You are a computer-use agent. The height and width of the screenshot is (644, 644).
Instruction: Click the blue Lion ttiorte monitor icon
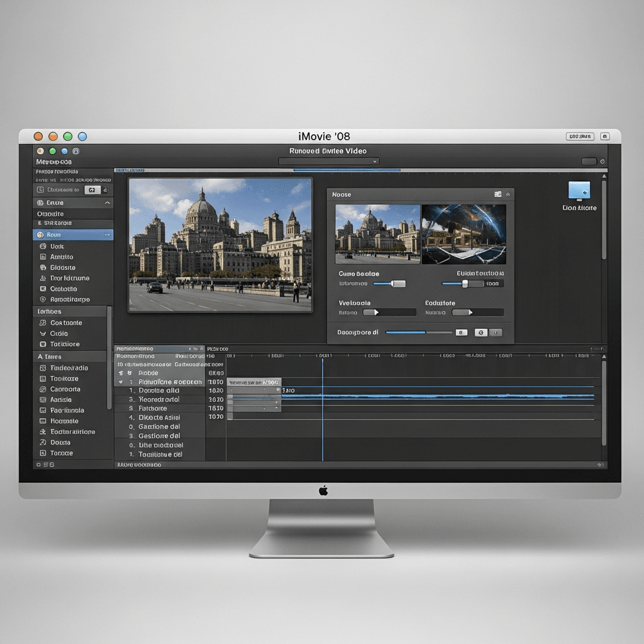click(x=579, y=191)
